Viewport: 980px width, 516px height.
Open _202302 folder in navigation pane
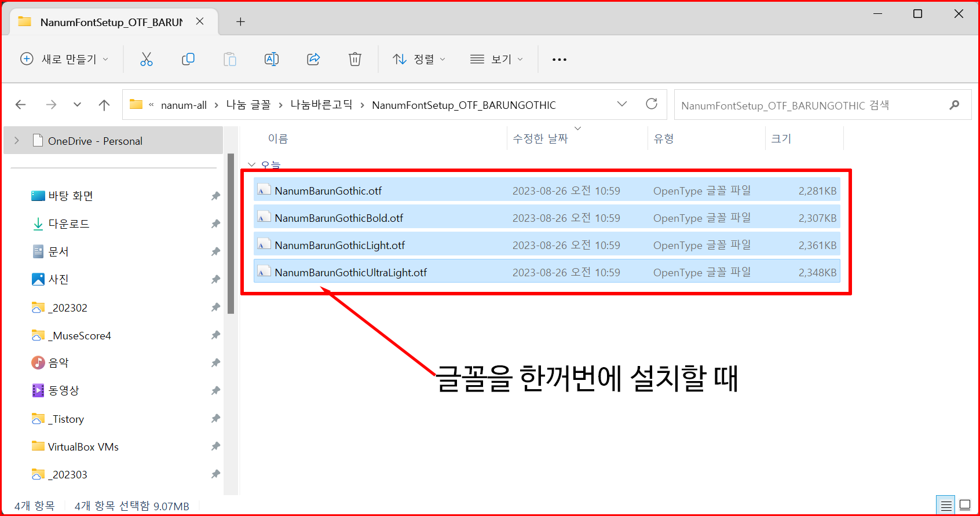point(67,308)
